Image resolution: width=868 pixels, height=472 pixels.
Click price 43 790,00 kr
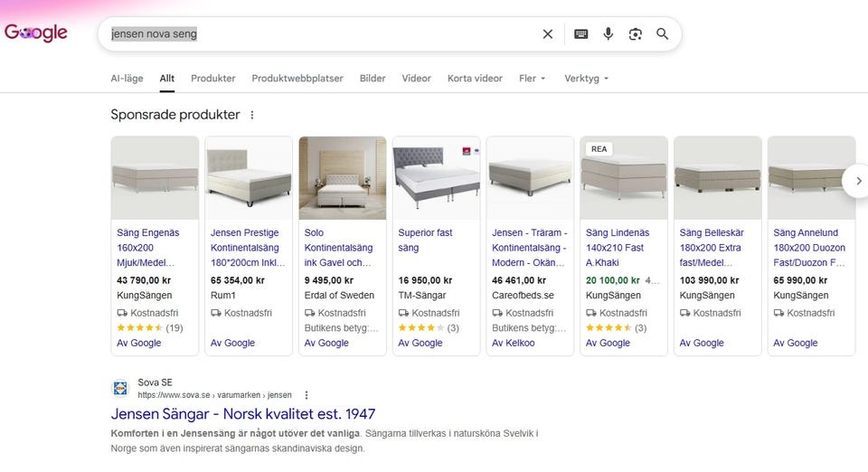(x=144, y=280)
